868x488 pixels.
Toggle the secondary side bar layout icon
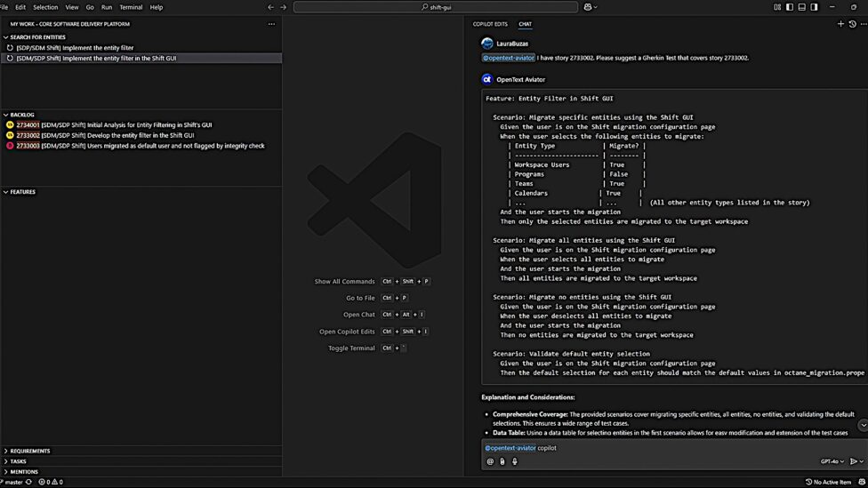click(814, 7)
